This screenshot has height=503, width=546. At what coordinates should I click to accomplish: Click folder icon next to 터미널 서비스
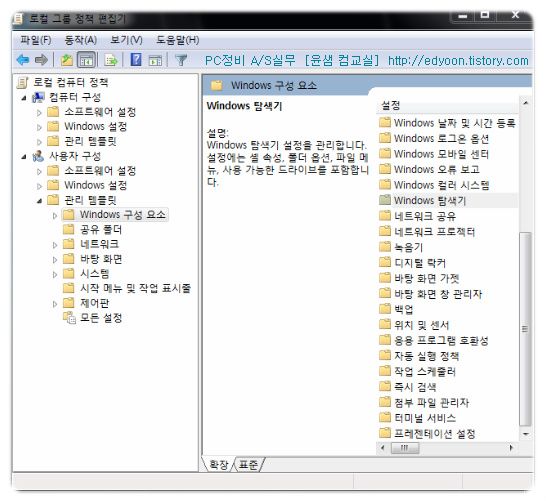click(x=384, y=418)
